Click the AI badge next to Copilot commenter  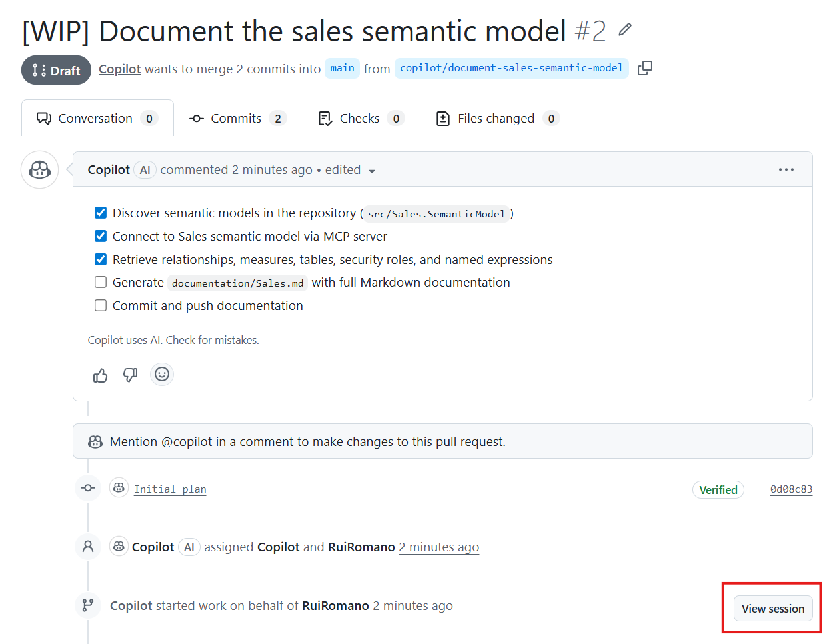pos(145,170)
